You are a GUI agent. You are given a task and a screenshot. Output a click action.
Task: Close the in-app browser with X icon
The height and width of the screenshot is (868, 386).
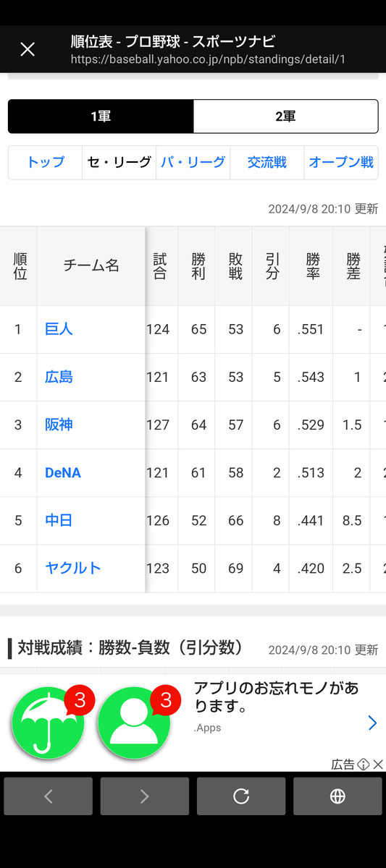[x=28, y=49]
